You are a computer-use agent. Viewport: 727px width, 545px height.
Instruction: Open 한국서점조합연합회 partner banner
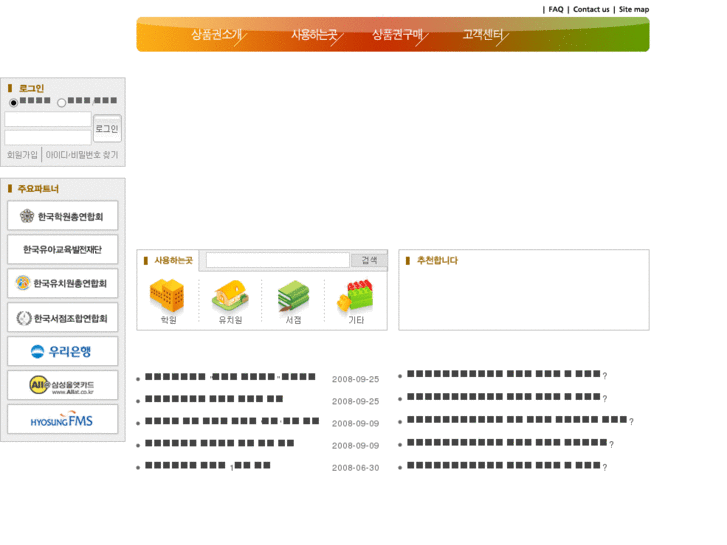pos(63,318)
